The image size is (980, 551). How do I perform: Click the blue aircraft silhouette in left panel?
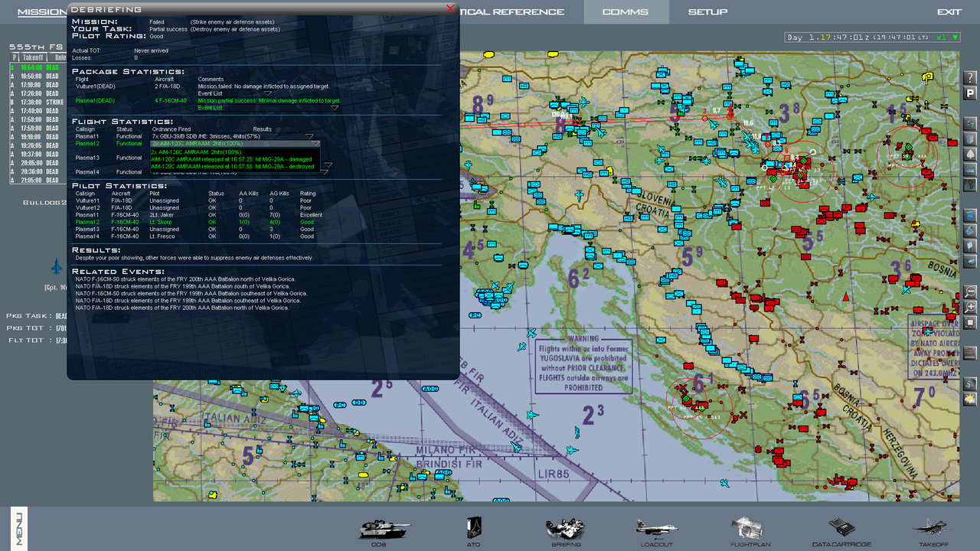(56, 266)
